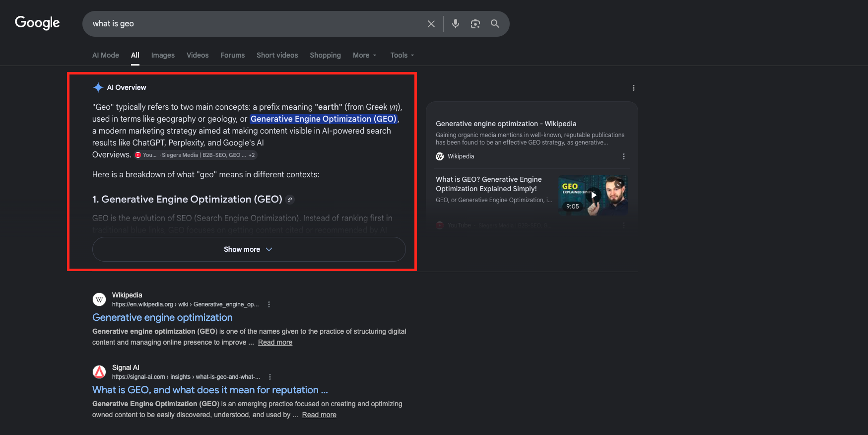
Task: Play the GEO Explained video
Action: click(x=594, y=195)
